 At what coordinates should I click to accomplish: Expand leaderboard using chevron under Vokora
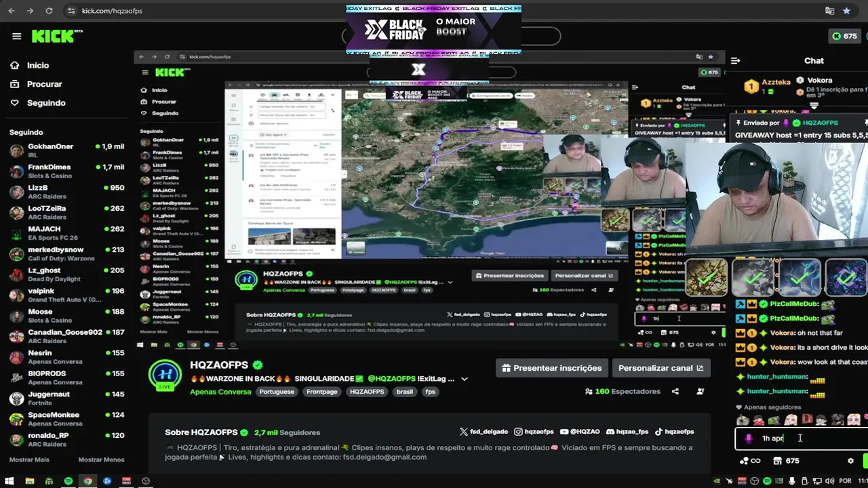(814, 105)
